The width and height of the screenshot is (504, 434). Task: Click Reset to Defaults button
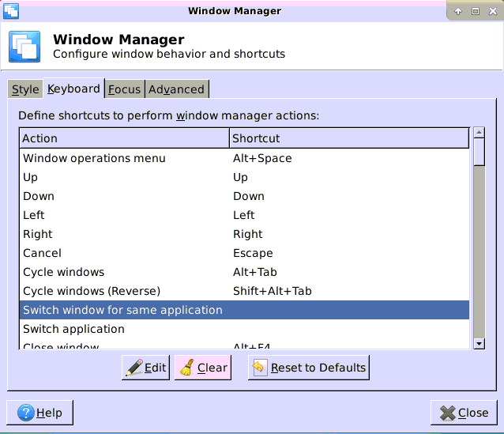tap(309, 368)
